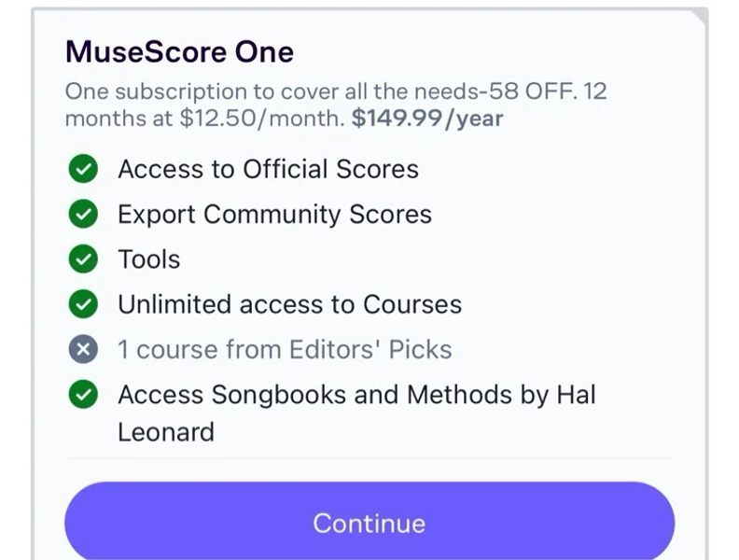Click the folded corner of the card
739x560 pixels.
click(x=701, y=16)
